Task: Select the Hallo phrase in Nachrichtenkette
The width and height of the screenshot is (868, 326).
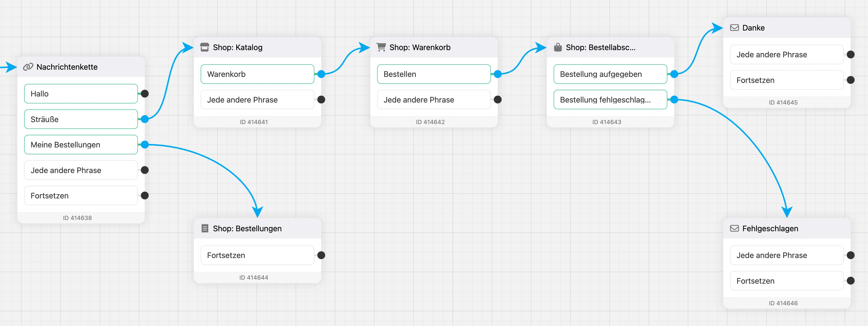Action: pyautogui.click(x=81, y=94)
